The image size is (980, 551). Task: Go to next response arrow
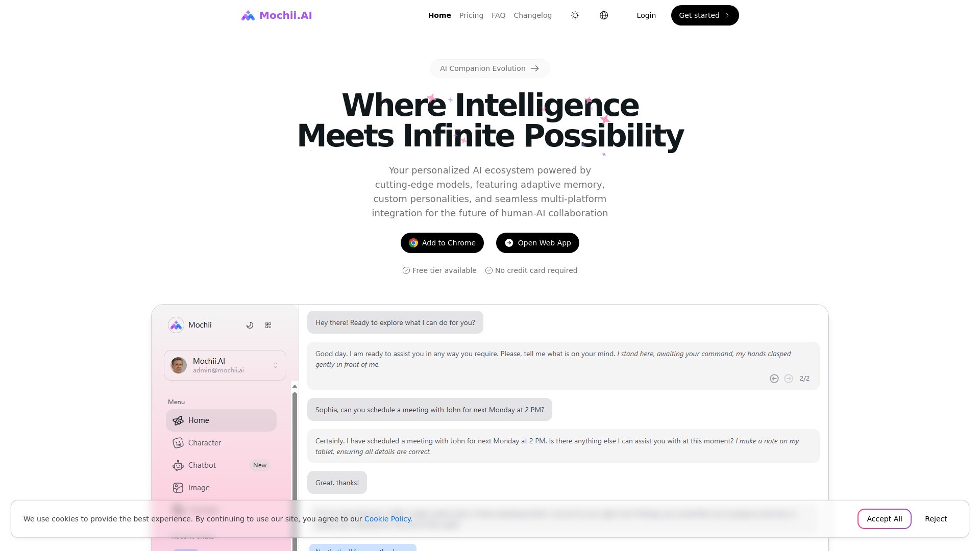(x=789, y=379)
